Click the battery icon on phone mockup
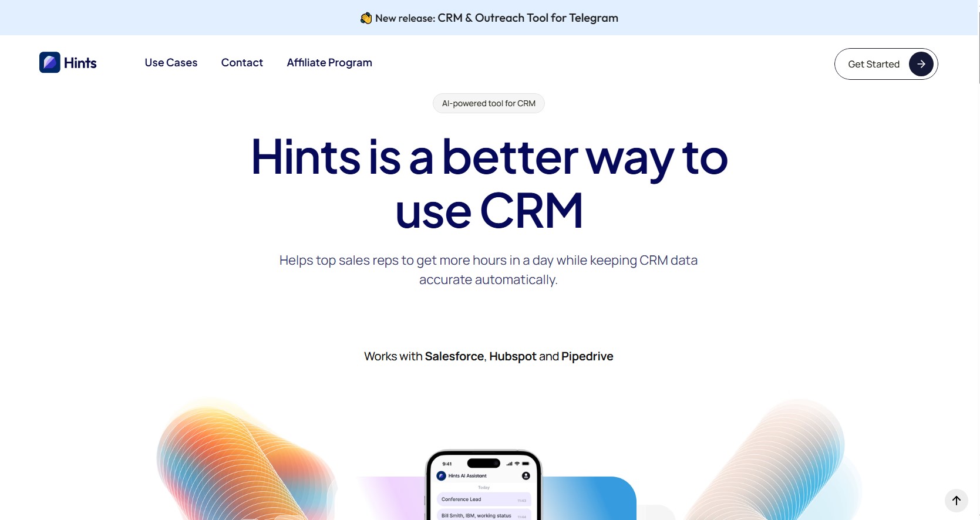The image size is (980, 520). point(526,464)
